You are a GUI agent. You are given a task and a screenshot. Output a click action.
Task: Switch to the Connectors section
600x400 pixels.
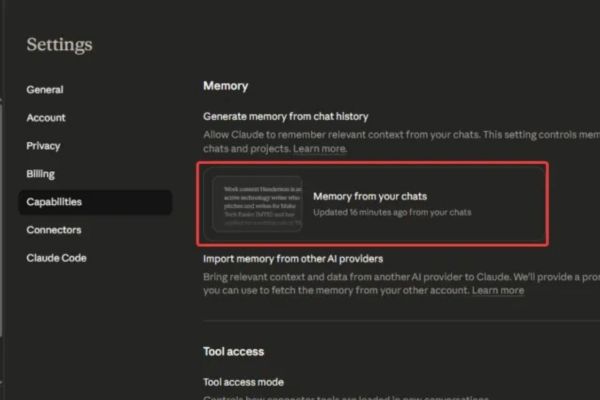pyautogui.click(x=54, y=230)
